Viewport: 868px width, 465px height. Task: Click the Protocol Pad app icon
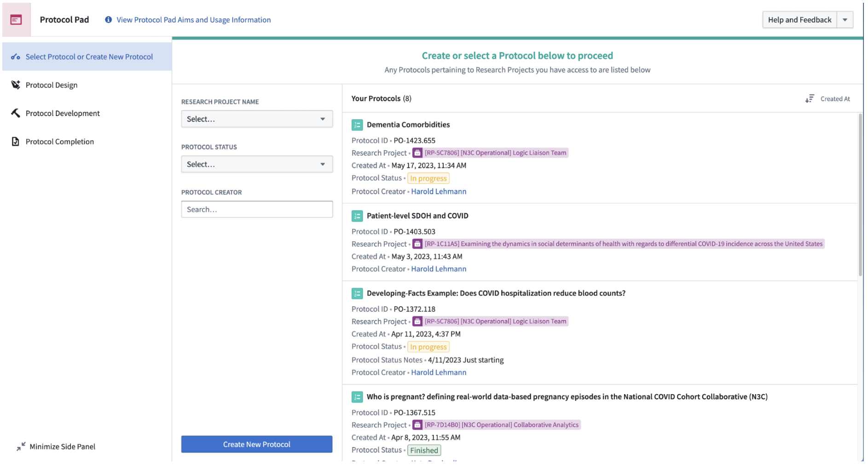[16, 20]
